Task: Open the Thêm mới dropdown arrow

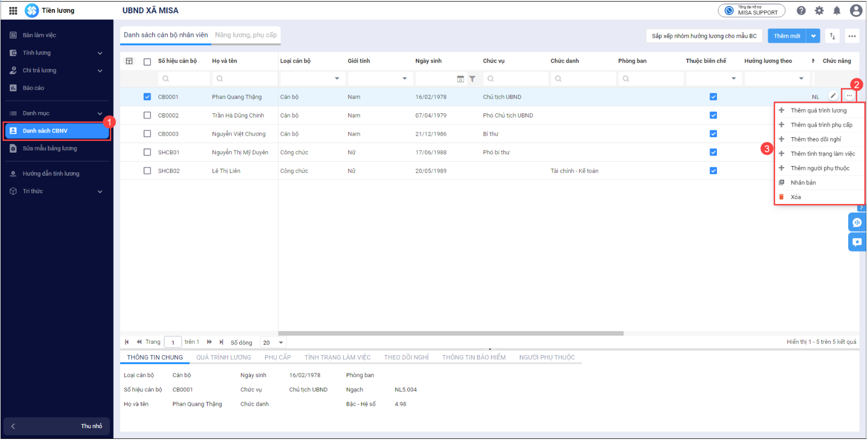Action: point(813,36)
